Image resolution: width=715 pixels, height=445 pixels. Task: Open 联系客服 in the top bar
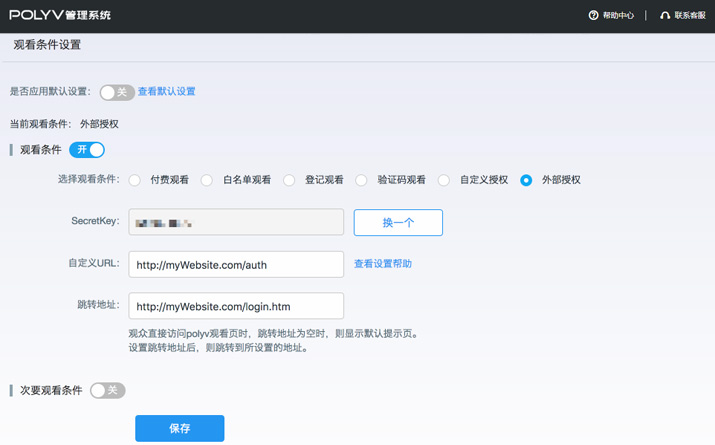point(689,16)
